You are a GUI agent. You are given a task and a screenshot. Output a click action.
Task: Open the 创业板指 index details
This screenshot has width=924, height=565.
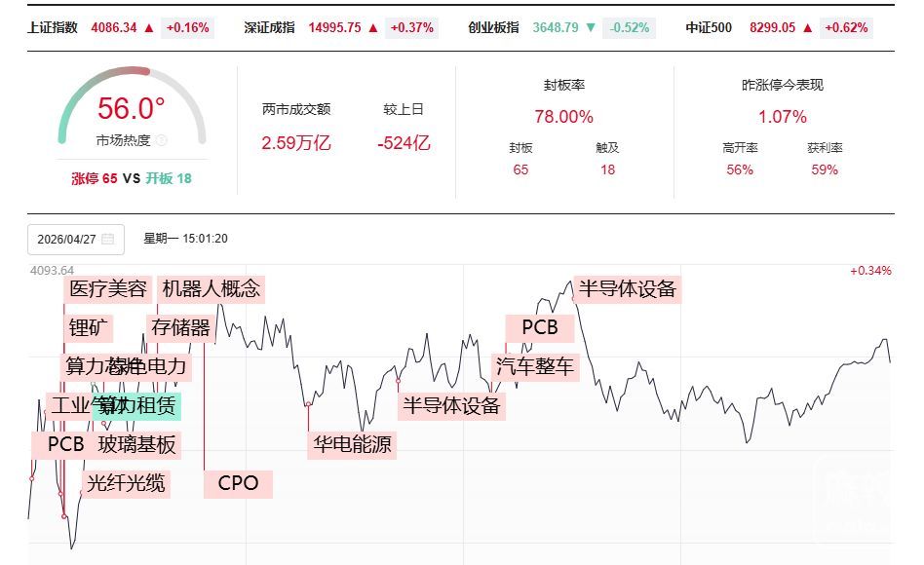coord(493,28)
